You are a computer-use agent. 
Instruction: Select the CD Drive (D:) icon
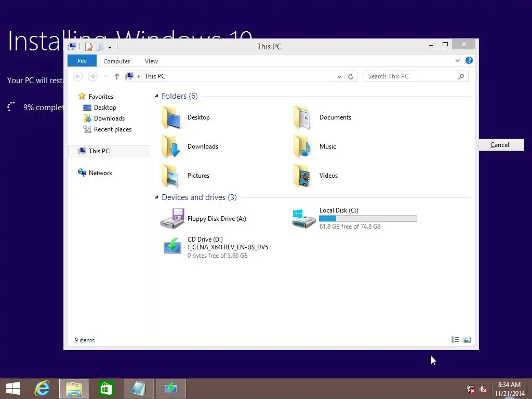coord(172,246)
